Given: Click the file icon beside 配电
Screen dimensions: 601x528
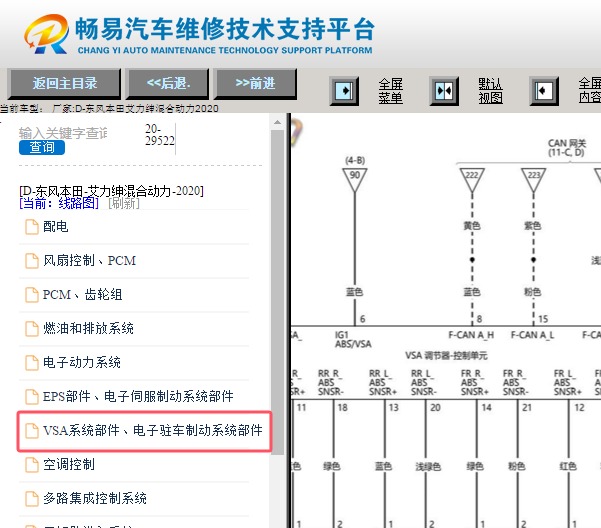Looking at the screenshot, I should (30, 227).
